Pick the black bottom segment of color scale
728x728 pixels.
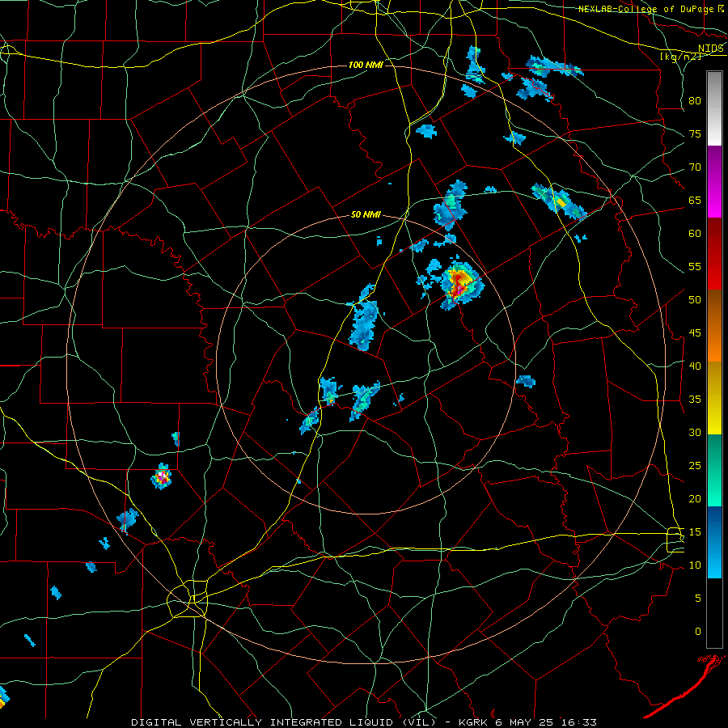tap(714, 613)
